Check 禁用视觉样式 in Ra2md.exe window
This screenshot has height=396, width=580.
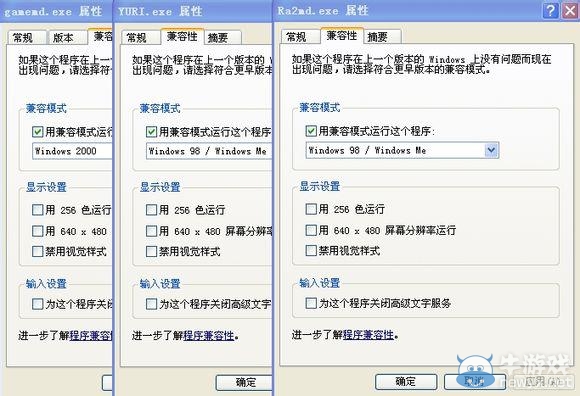[311, 251]
